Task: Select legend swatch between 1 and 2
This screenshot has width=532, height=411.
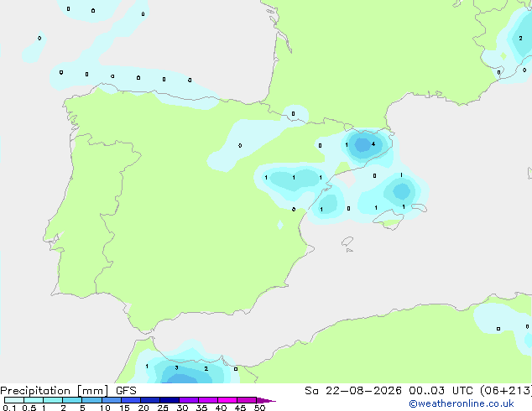Action: (x=53, y=400)
